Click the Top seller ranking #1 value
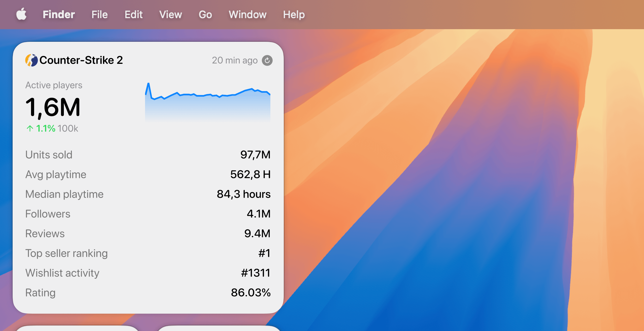 264,253
